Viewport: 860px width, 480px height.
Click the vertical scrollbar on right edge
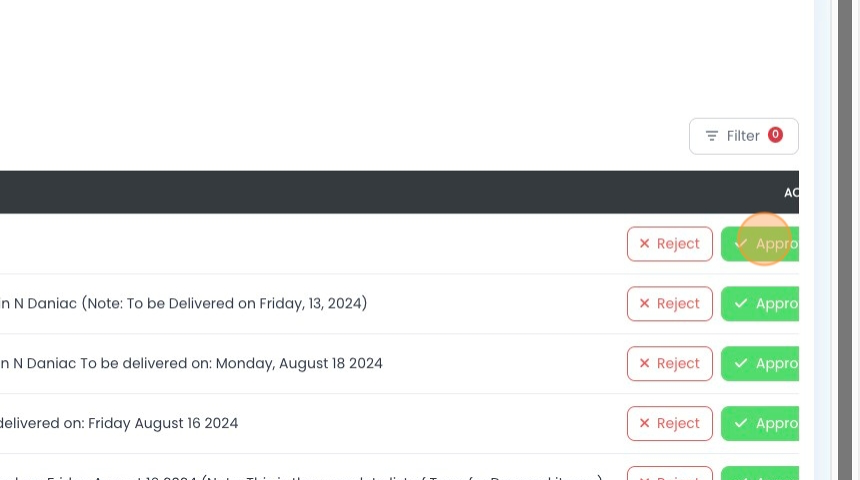tap(845, 240)
